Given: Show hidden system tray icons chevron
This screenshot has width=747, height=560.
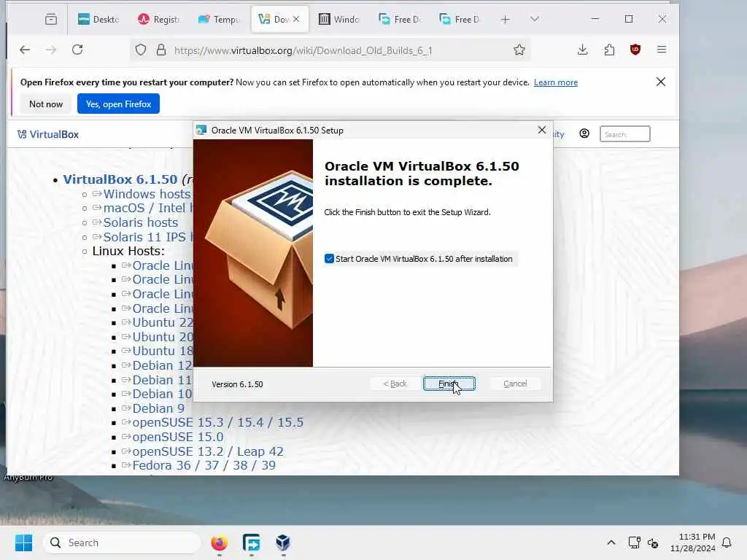Looking at the screenshot, I should pyautogui.click(x=611, y=542).
